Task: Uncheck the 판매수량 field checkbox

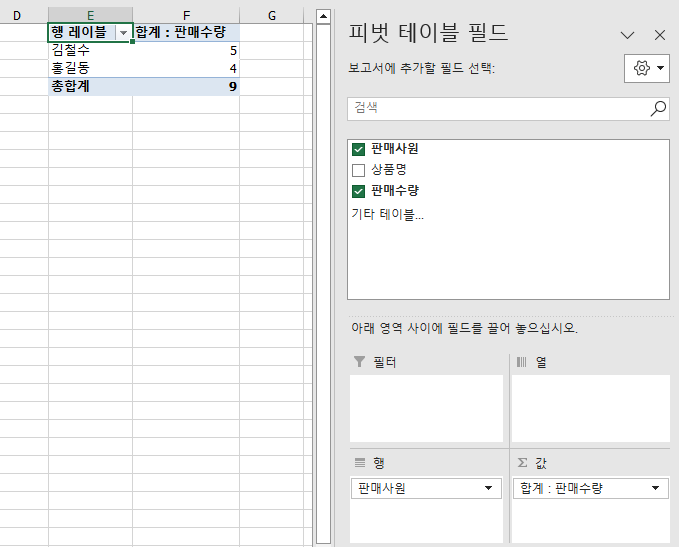Action: coord(359,191)
